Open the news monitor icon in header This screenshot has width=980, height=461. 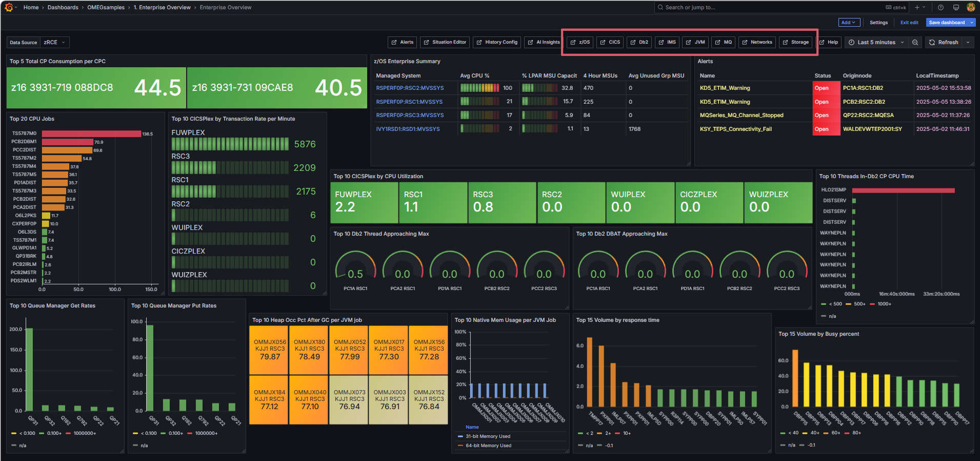956,7
